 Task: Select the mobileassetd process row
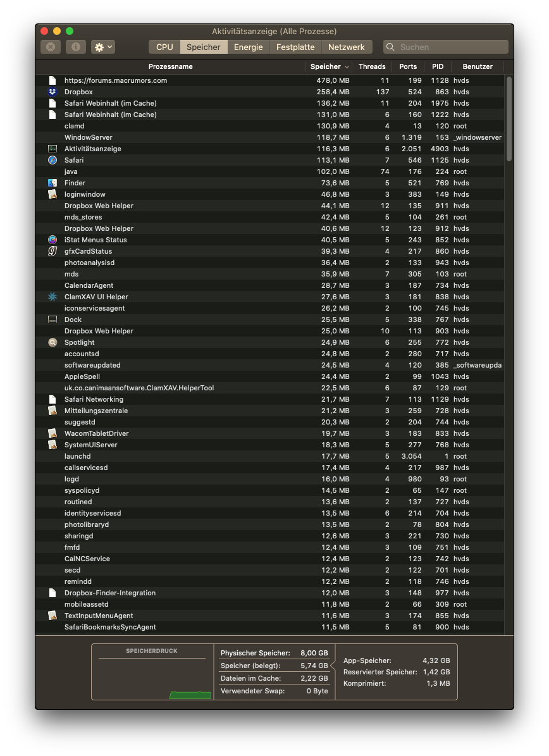point(270,604)
